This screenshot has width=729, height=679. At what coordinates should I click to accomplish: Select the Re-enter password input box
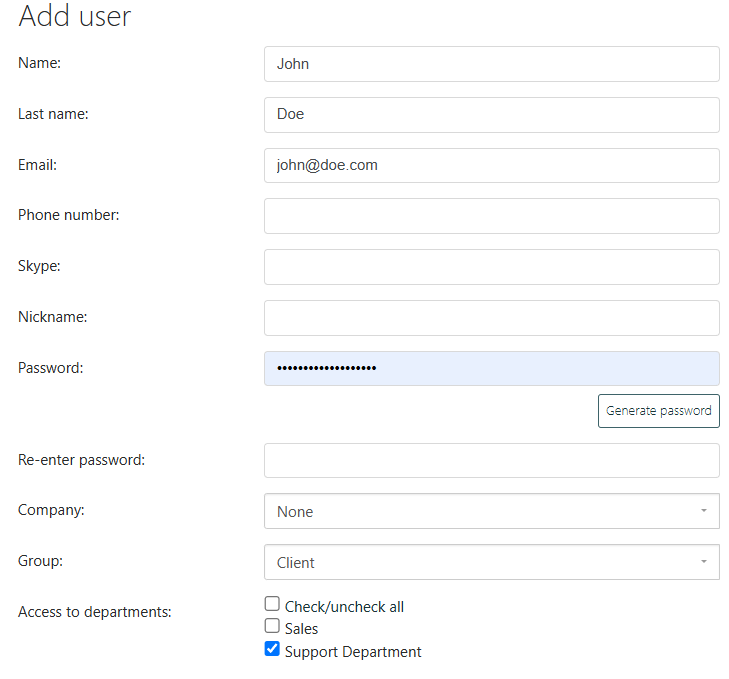(491, 461)
